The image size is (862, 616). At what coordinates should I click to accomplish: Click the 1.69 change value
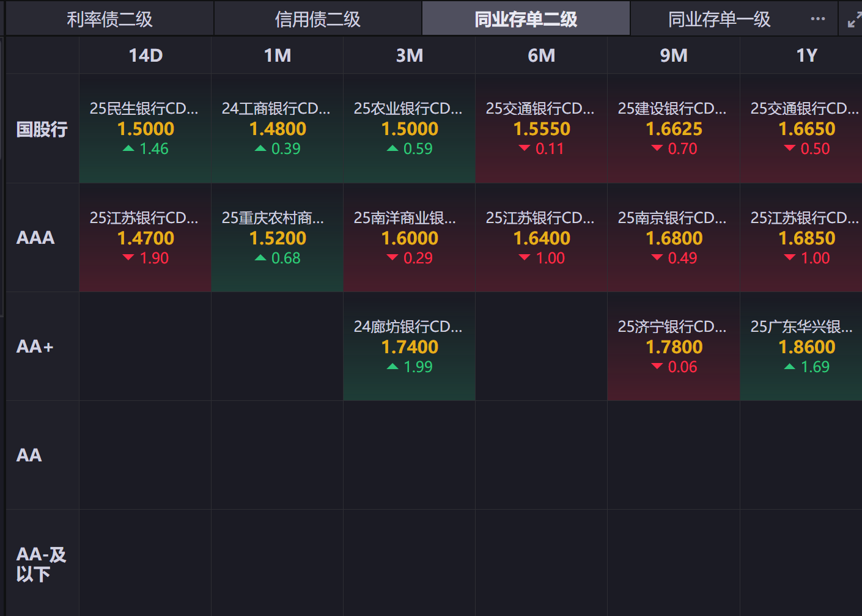coord(816,367)
